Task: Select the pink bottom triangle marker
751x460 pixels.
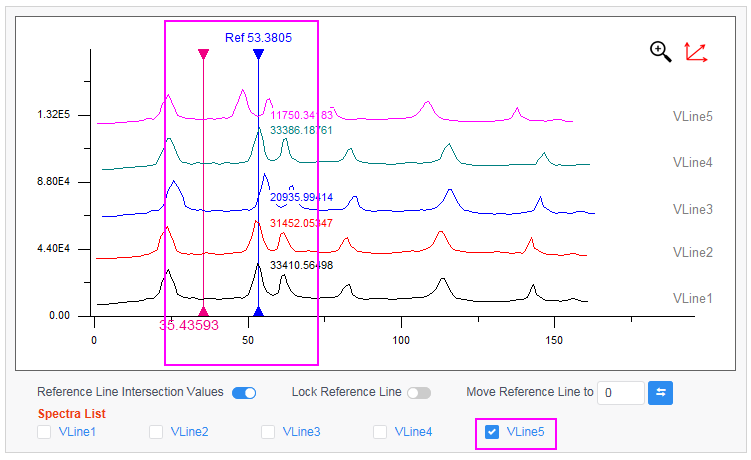Action: 203,311
